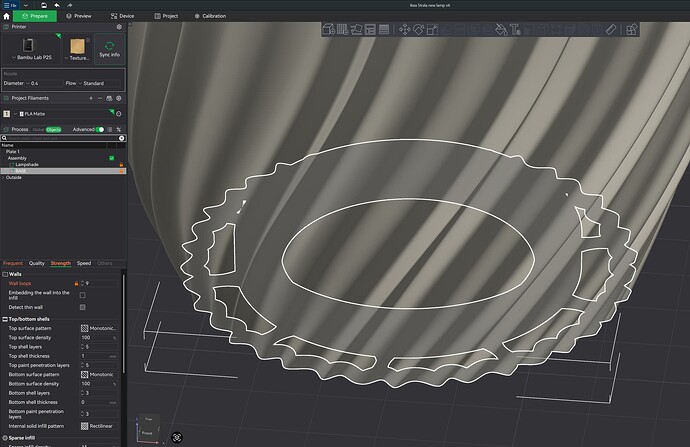690x447 pixels.
Task: Open the PLA Matte filament dropdown
Action: click(x=62, y=114)
